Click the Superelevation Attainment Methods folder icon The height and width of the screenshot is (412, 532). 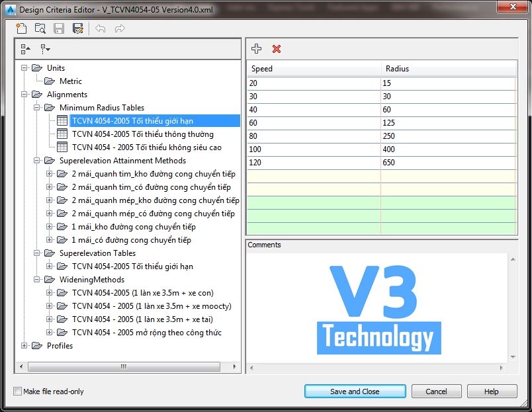[x=50, y=161]
